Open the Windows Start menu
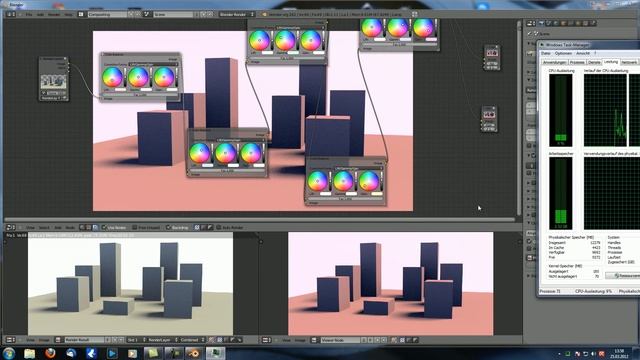 point(9,353)
